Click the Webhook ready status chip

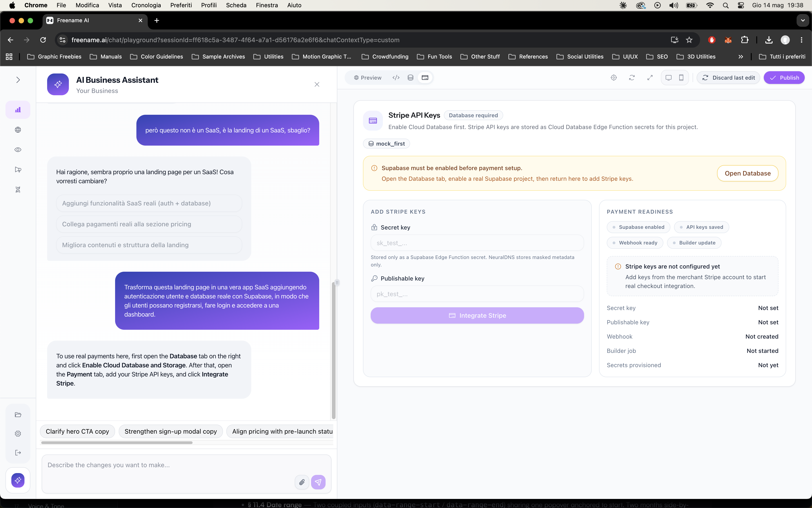pyautogui.click(x=635, y=243)
